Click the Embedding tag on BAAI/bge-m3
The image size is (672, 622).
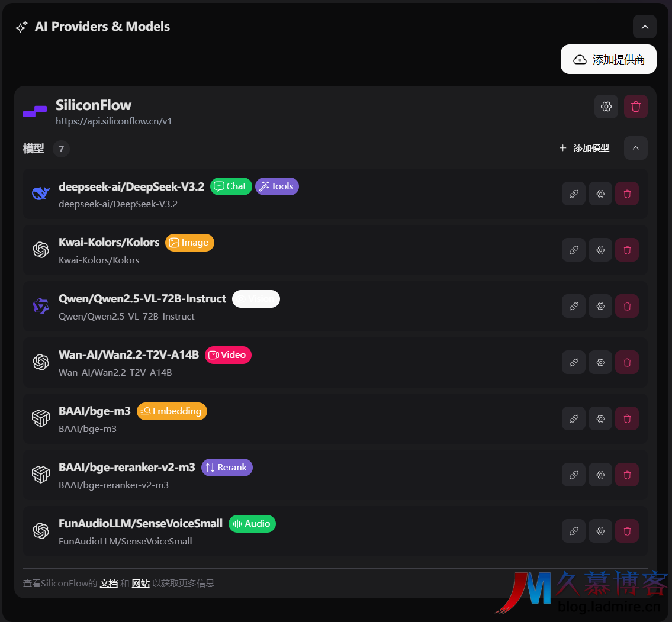coord(172,411)
